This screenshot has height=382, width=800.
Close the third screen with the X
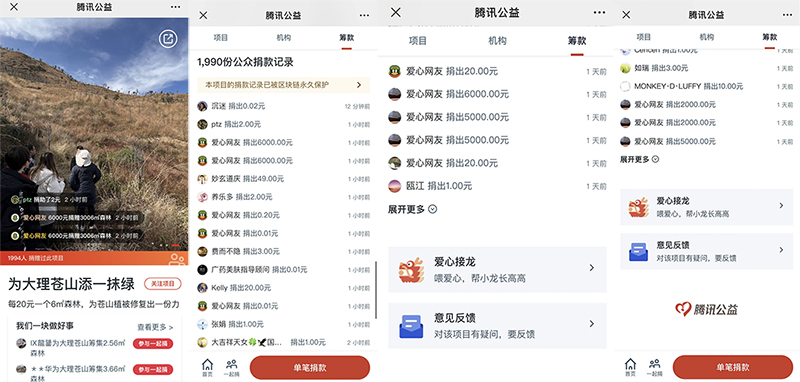click(x=395, y=12)
